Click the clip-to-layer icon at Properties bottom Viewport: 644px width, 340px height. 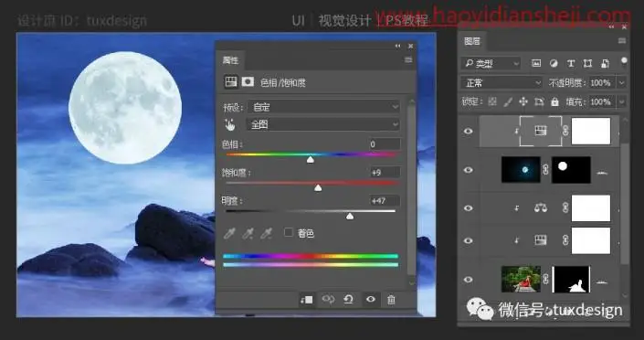pos(306,300)
